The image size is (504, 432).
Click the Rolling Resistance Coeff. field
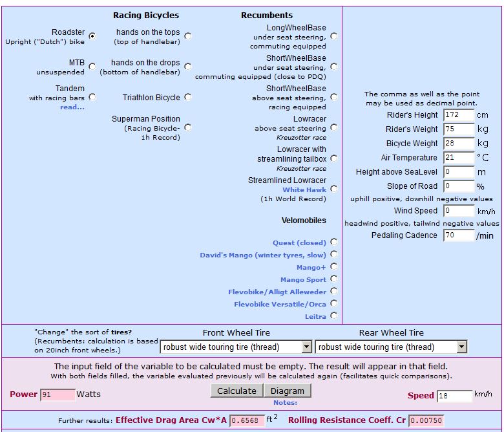point(426,420)
